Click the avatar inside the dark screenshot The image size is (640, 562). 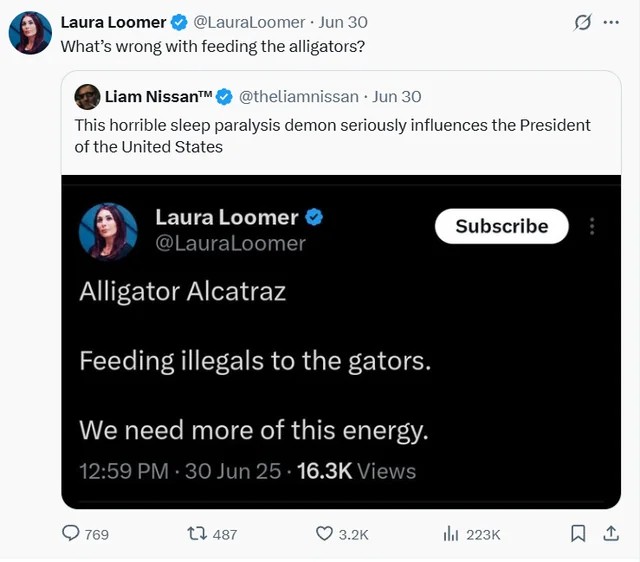108,232
